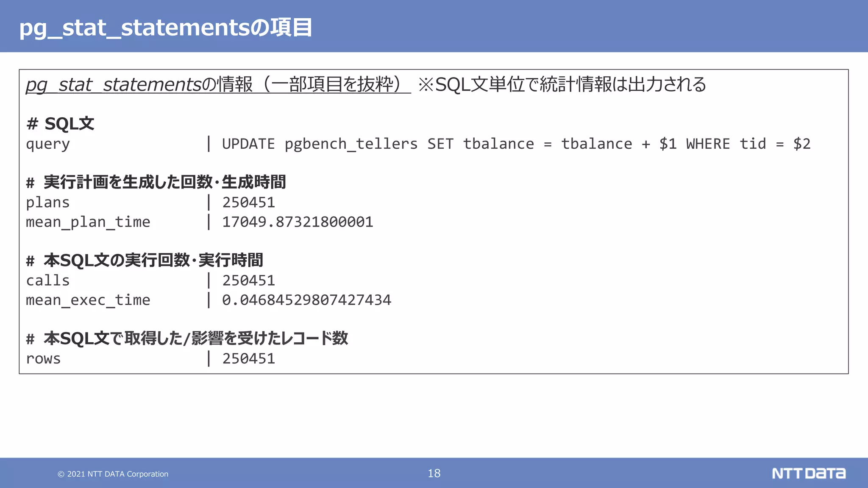Select the value 0.04684529807427434
The image size is (868, 488).
point(307,300)
